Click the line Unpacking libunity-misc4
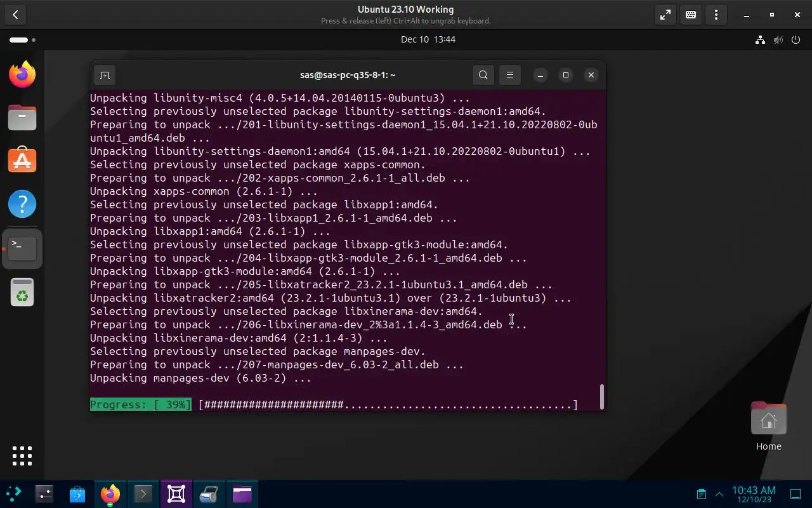 (x=280, y=98)
